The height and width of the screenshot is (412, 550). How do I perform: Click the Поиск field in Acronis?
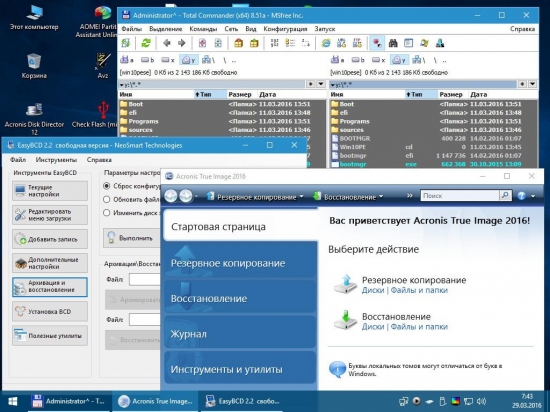(460, 195)
